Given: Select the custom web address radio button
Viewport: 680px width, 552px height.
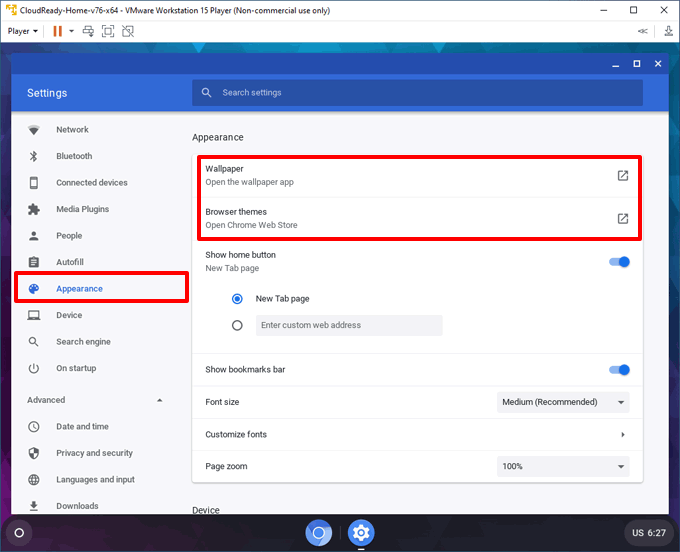Looking at the screenshot, I should click(x=237, y=325).
